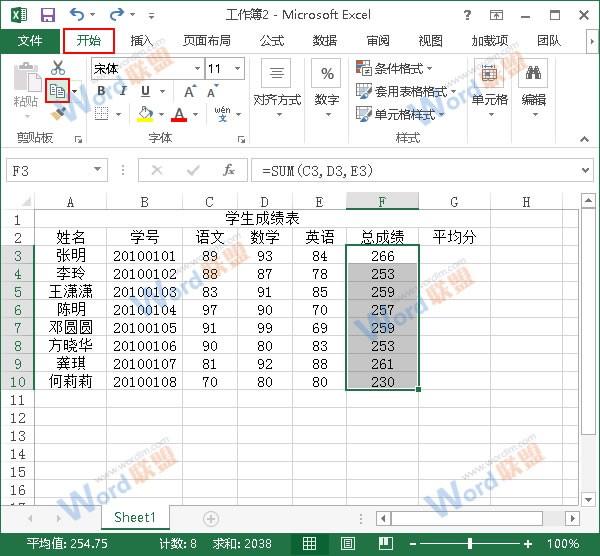Open the Excel Help question mark
The width and height of the screenshot is (600, 556).
(467, 15)
